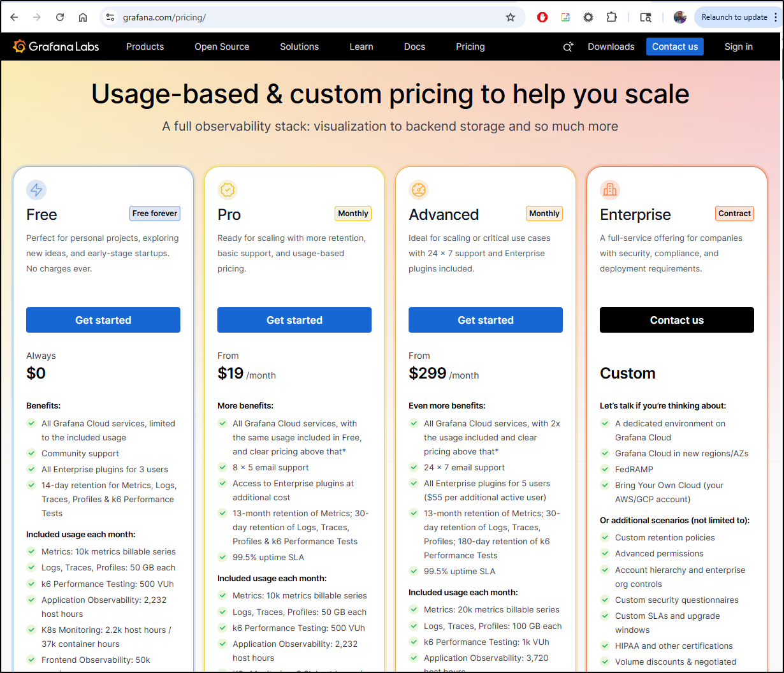Screen dimensions: 784x673
Task: Click 'Custom retention policies' item
Action: (665, 537)
